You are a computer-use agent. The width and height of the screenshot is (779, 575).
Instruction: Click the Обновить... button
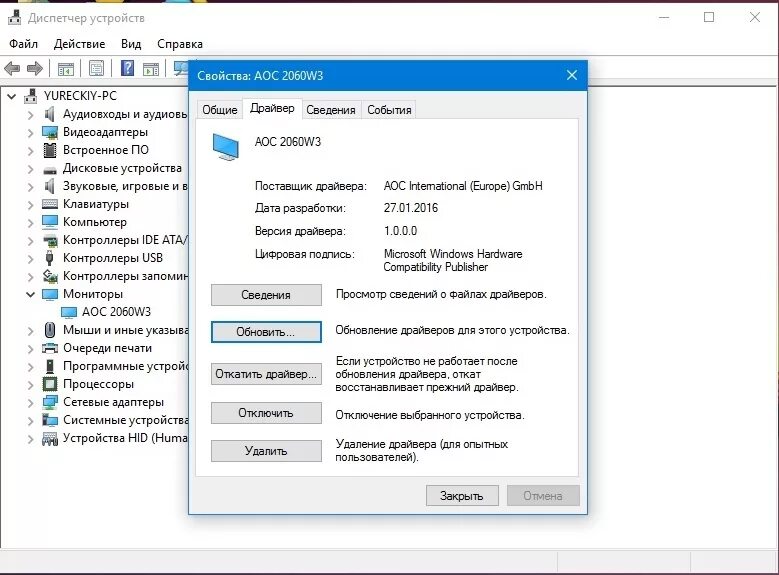(266, 332)
